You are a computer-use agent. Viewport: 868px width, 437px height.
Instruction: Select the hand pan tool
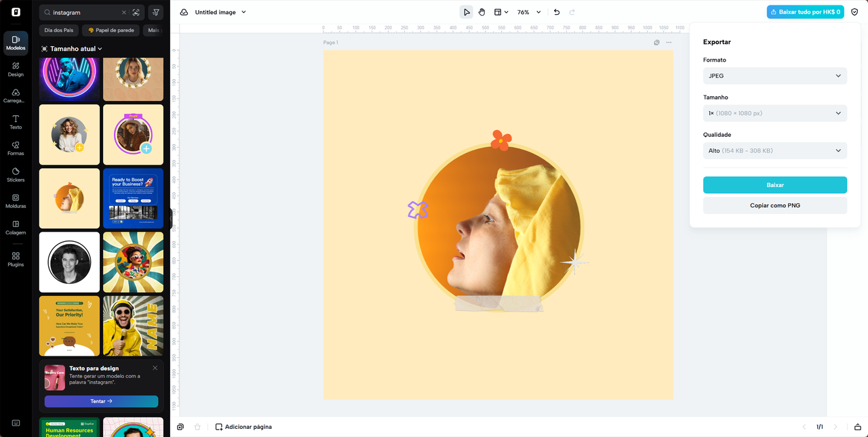[x=481, y=12]
